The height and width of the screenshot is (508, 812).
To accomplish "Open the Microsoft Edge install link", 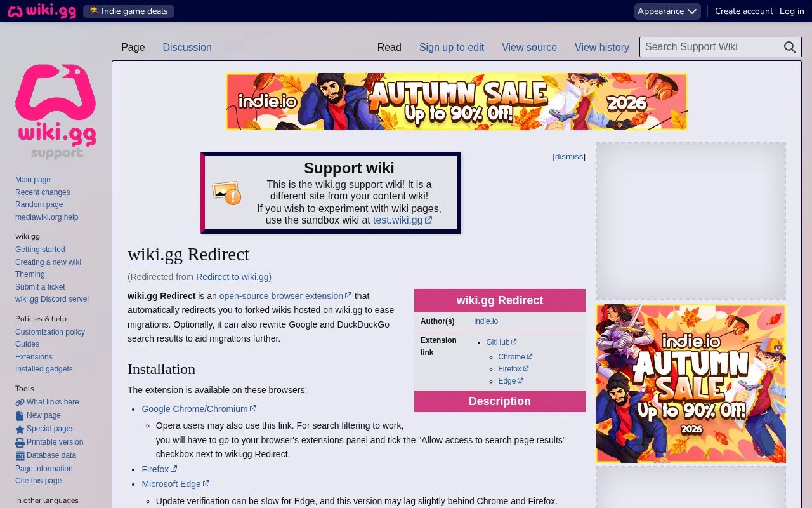I will point(175,484).
